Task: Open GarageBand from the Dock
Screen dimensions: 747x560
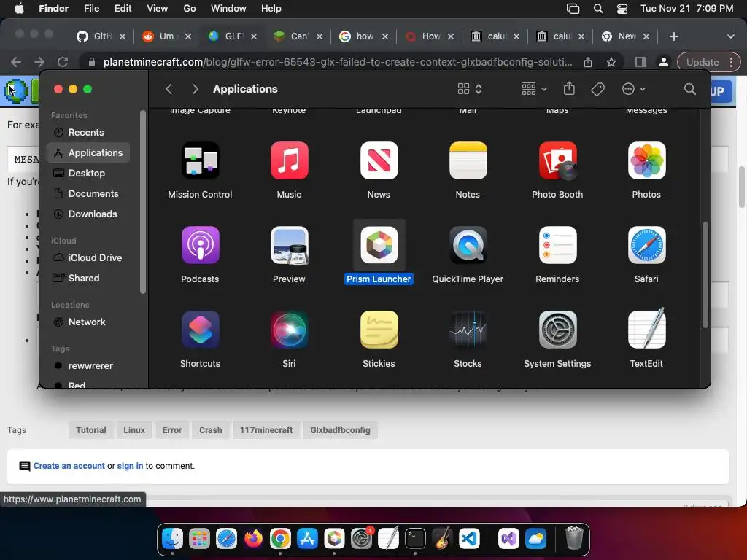Action: click(442, 539)
